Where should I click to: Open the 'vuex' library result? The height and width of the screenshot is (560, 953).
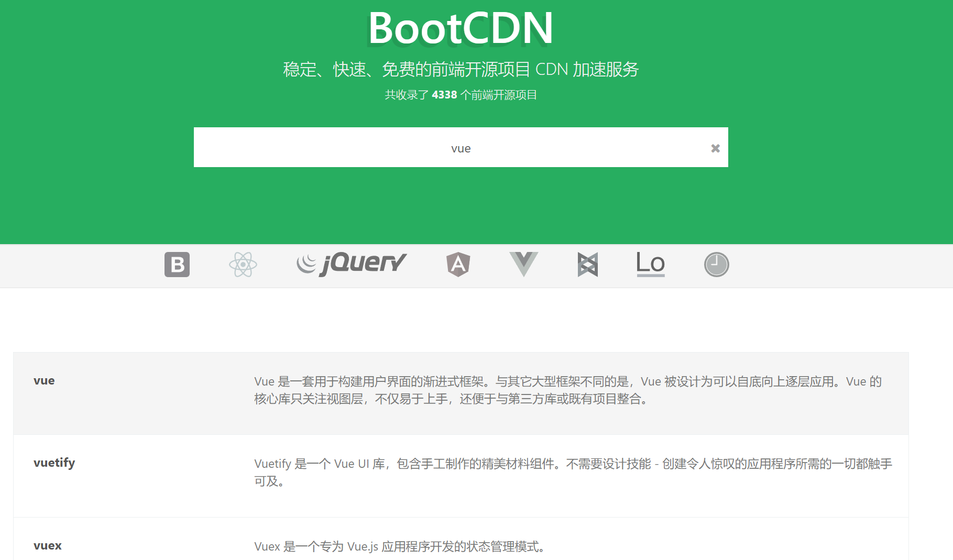tap(48, 546)
